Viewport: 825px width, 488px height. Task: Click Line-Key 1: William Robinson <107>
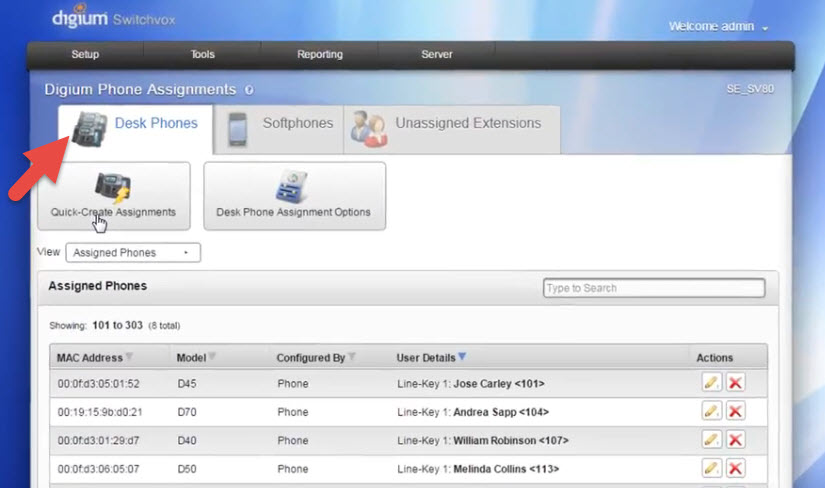point(483,441)
